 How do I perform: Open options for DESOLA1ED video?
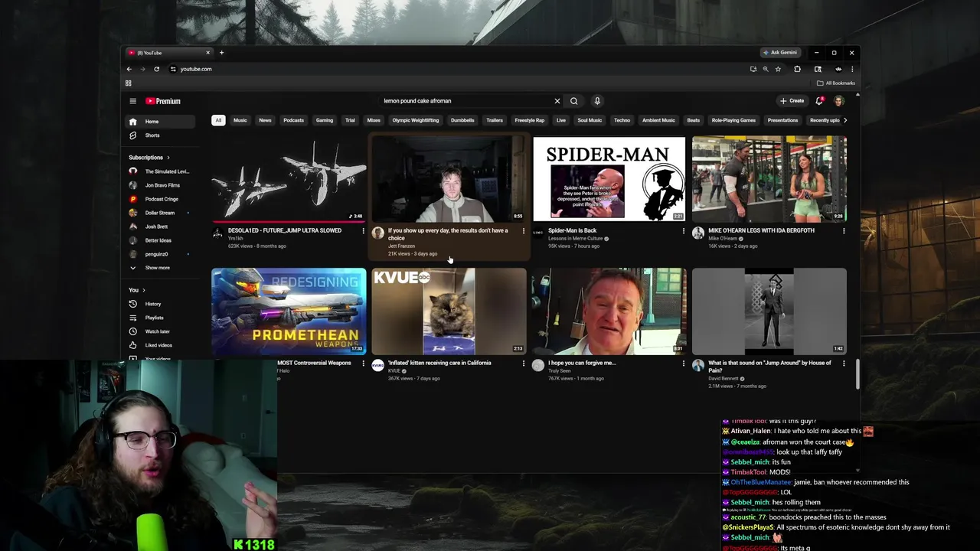(364, 231)
